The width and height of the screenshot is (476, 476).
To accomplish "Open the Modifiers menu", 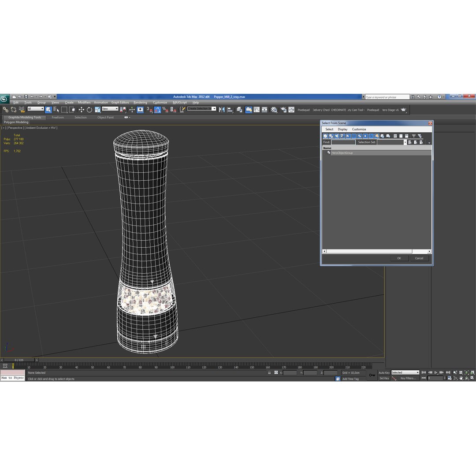I will 84,103.
